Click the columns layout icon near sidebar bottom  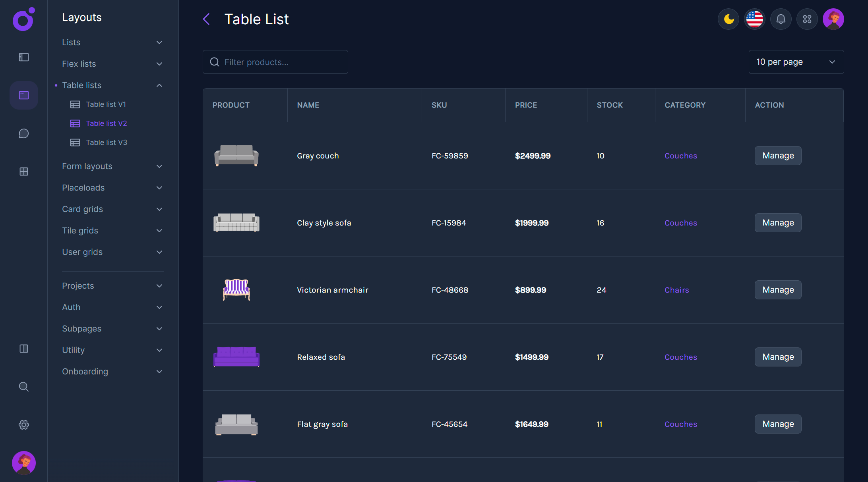tap(23, 349)
